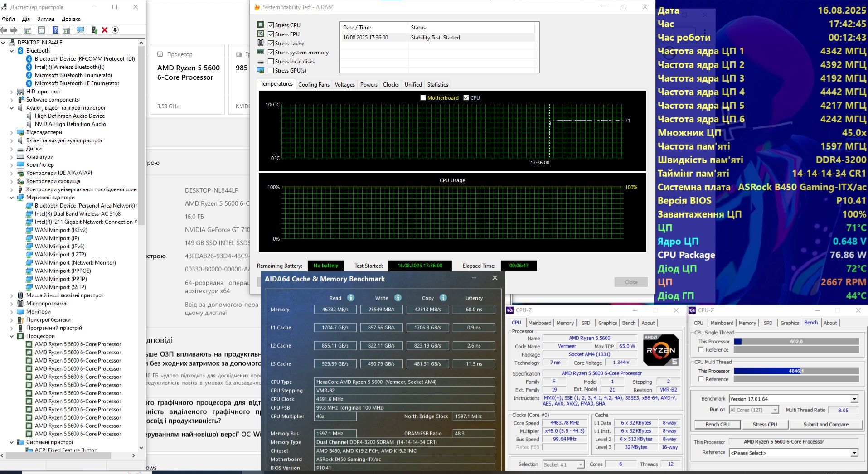Viewport: 868px width, 474px height.
Task: Click the DESKTOP-NL844LF computer icon in tree
Action: click(x=12, y=43)
